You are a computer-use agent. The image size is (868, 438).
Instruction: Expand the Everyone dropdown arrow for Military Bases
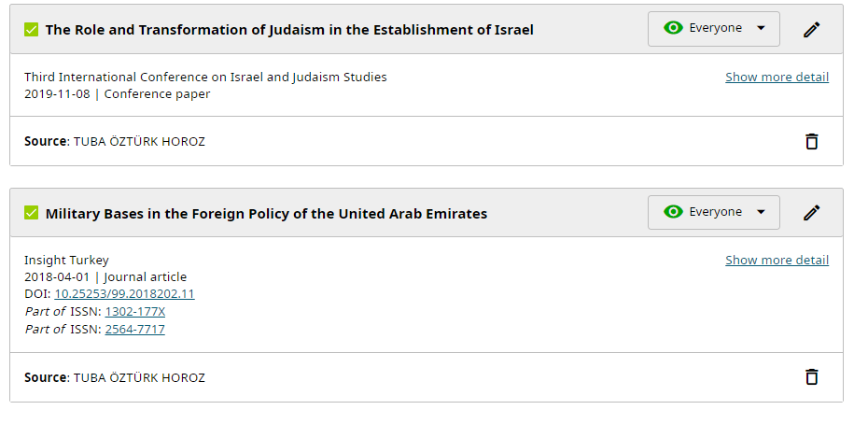pos(762,212)
